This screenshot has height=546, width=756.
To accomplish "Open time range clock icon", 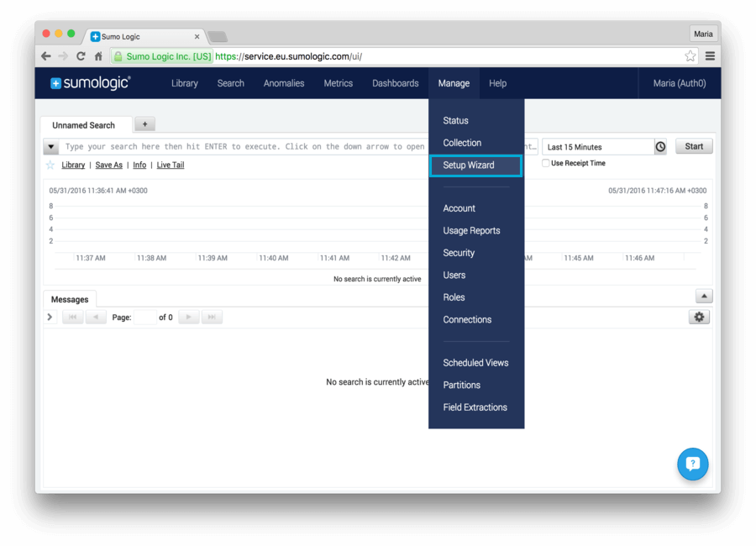I will pos(660,147).
